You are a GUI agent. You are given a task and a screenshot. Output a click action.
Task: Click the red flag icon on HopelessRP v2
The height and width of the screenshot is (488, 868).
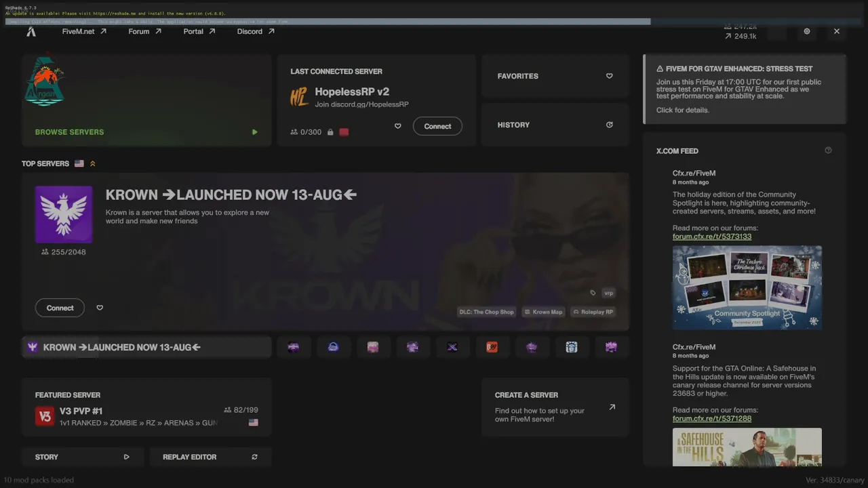(344, 132)
